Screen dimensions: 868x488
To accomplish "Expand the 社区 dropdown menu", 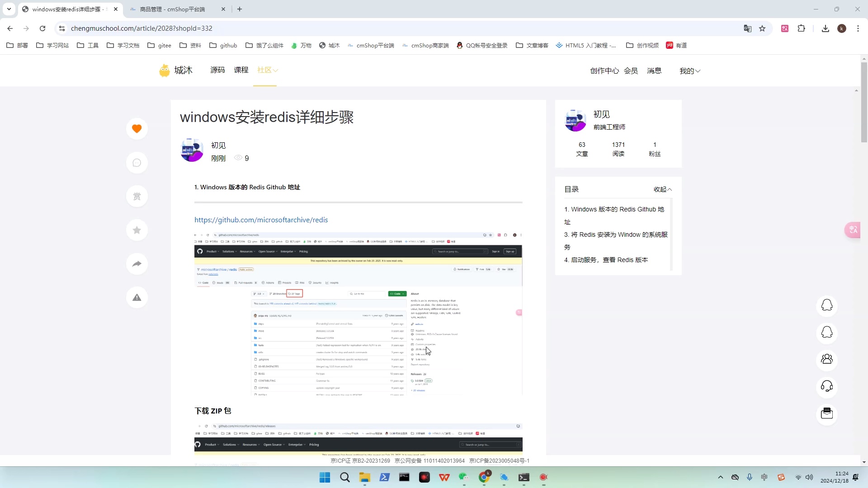I will point(267,70).
